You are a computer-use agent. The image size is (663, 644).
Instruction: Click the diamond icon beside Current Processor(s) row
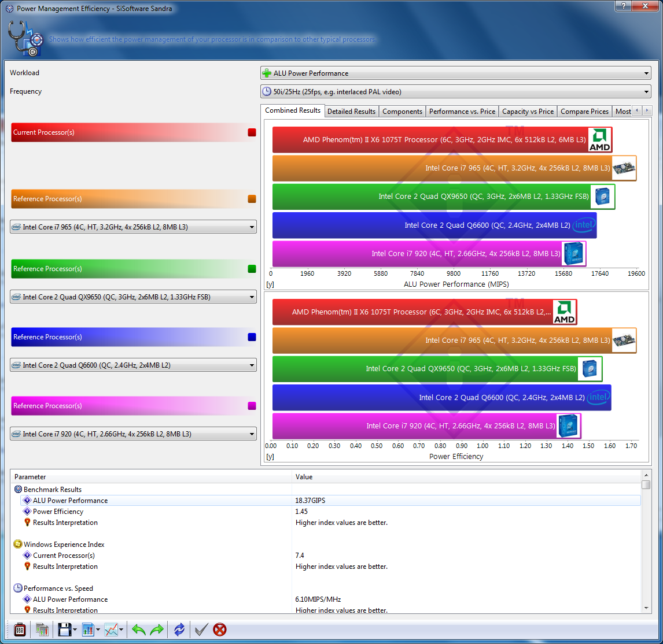coord(28,555)
